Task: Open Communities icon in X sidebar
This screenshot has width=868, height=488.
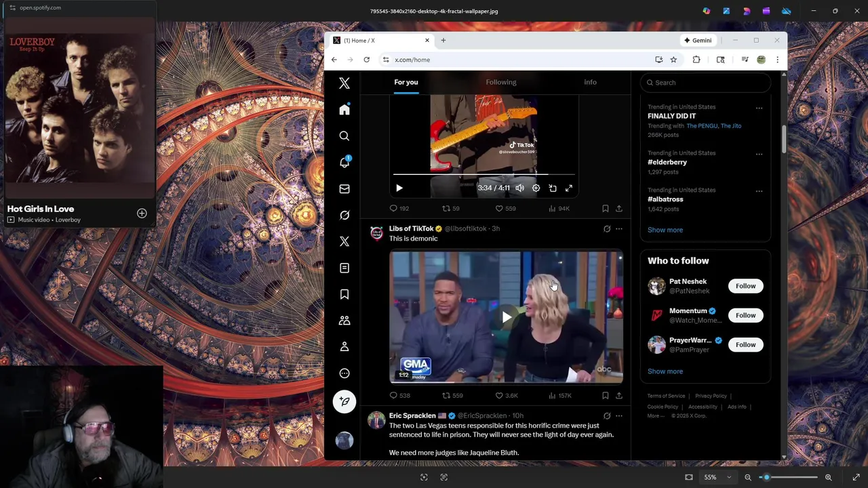Action: (344, 321)
